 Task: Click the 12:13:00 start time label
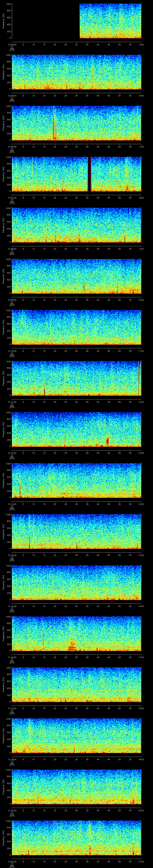[x=12, y=504]
